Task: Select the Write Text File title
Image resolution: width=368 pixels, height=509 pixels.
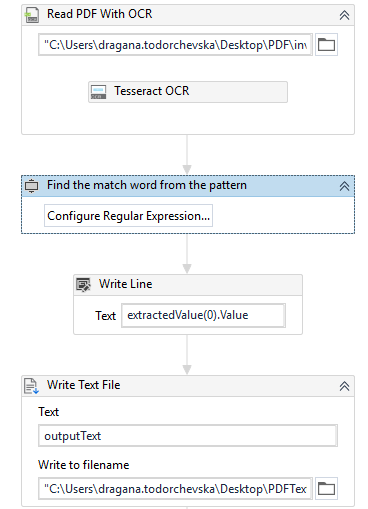Action: pyautogui.click(x=83, y=385)
